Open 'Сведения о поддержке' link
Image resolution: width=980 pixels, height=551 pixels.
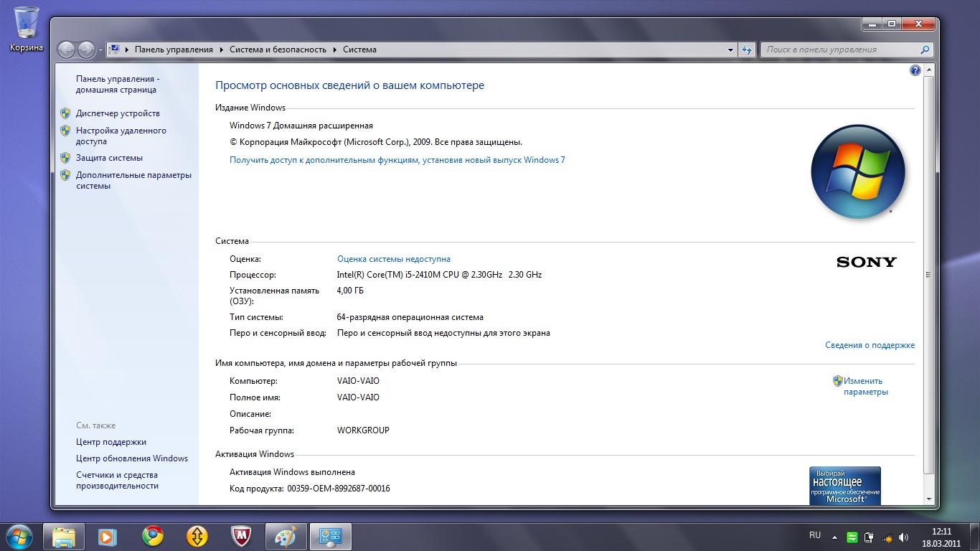click(x=870, y=345)
